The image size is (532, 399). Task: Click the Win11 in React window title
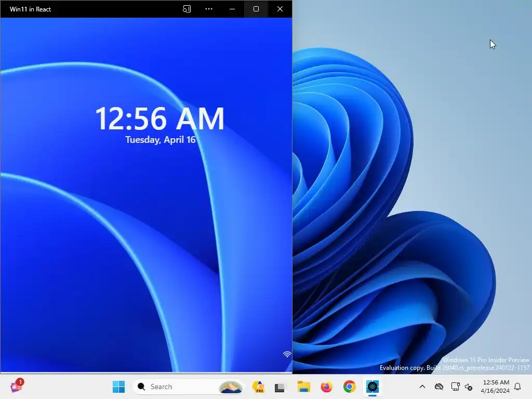(30, 9)
